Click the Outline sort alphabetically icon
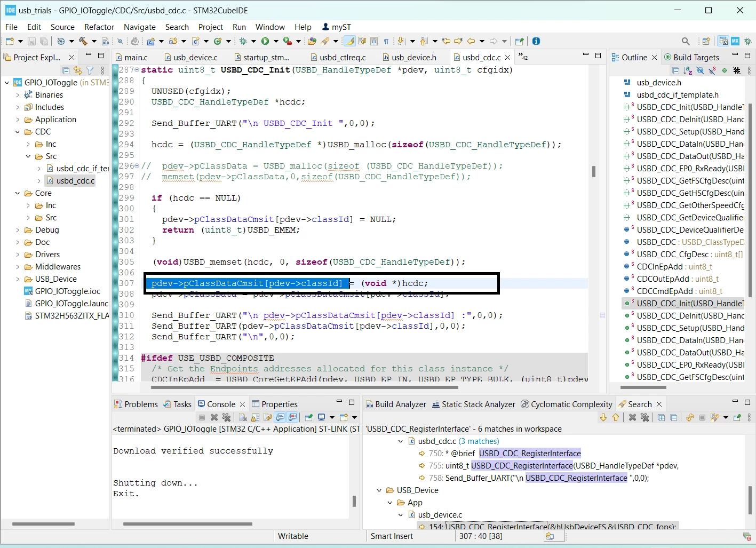This screenshot has width=756, height=548. 688,70
